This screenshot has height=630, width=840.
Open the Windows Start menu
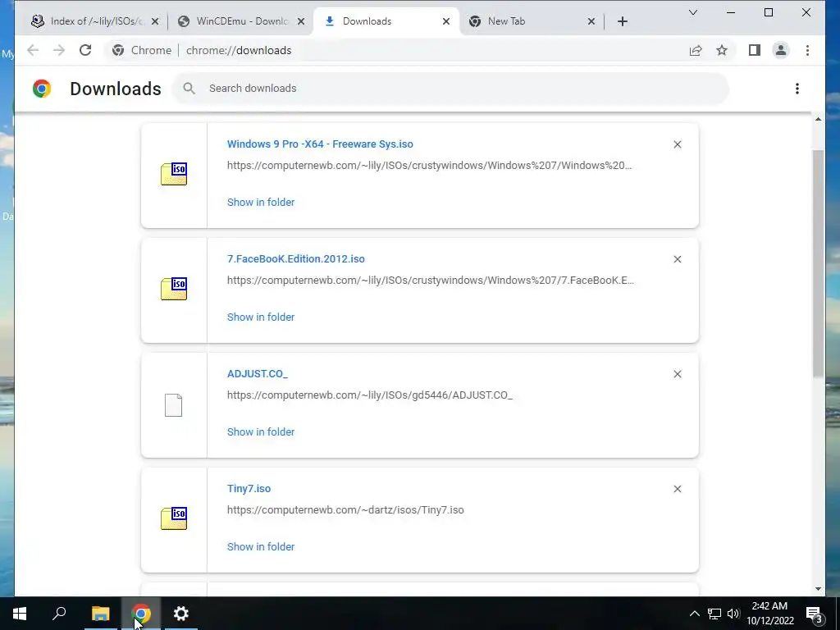20,614
